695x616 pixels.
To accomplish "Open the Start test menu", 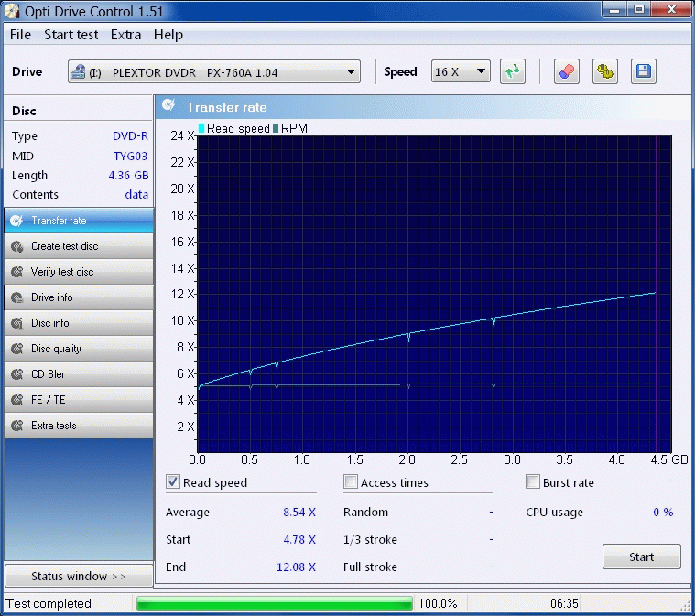I will tap(71, 35).
